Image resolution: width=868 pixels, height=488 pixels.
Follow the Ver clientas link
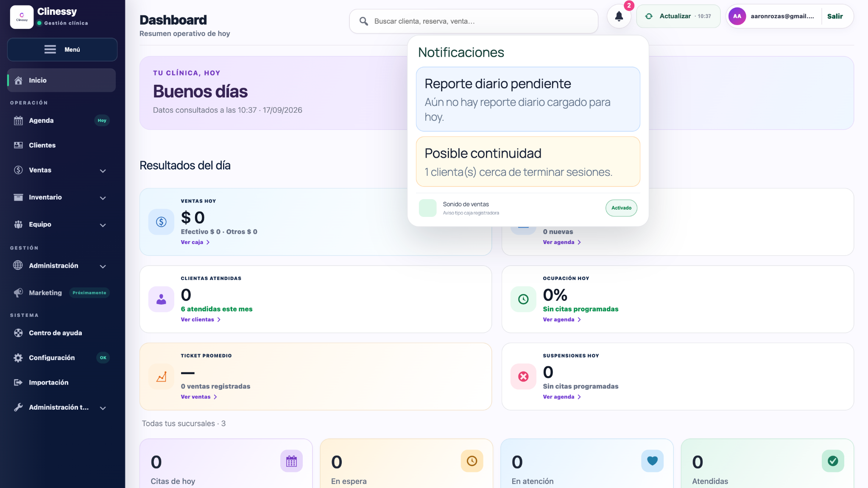(x=201, y=320)
